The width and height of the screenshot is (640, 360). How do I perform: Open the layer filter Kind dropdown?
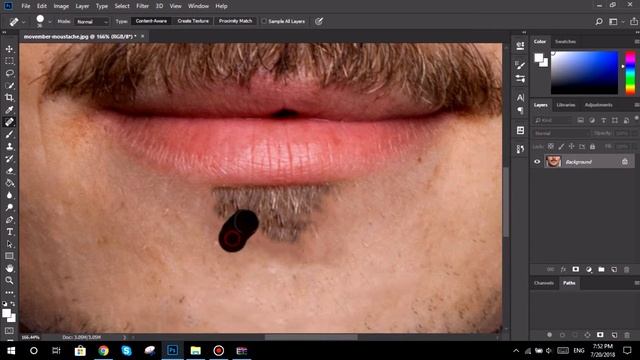(553, 120)
